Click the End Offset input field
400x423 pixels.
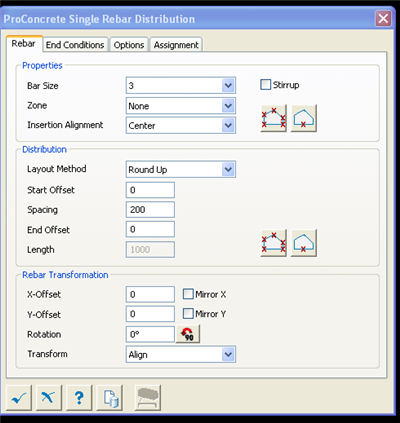click(150, 229)
